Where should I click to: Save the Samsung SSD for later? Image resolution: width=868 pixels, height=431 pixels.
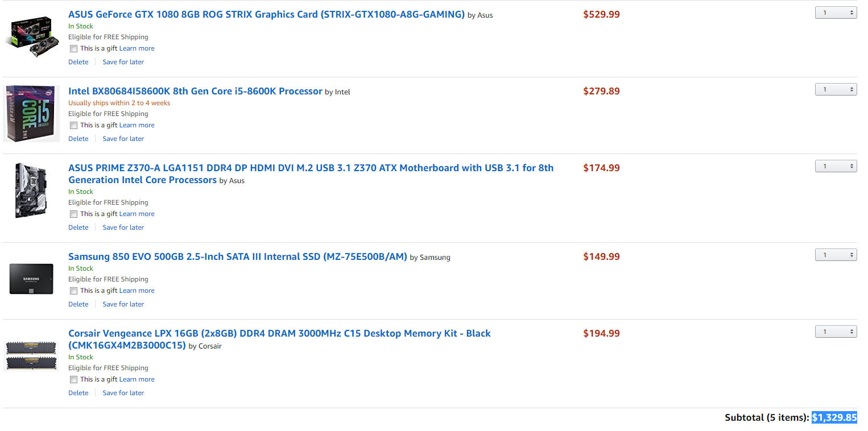point(123,304)
